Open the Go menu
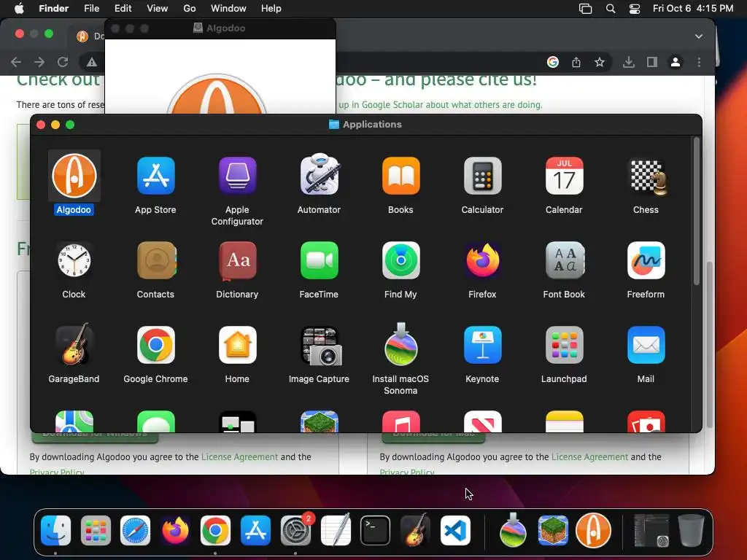This screenshot has width=747, height=560. click(190, 8)
